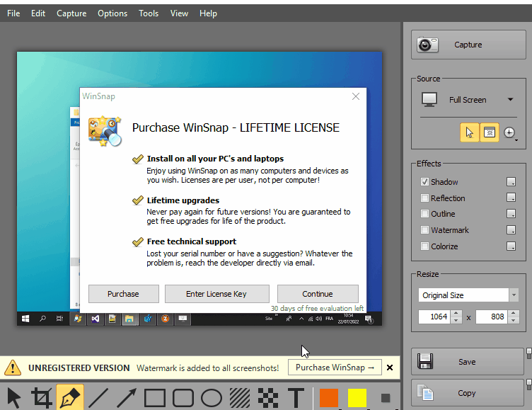This screenshot has height=410, width=532.
Task: Open the Edit menu
Action: (x=38, y=13)
